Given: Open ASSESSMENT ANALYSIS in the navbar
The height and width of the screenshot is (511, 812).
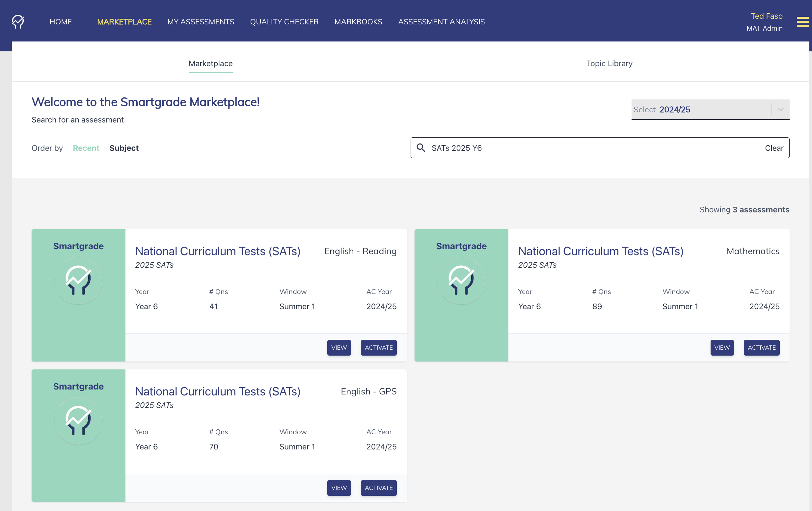Looking at the screenshot, I should (442, 22).
